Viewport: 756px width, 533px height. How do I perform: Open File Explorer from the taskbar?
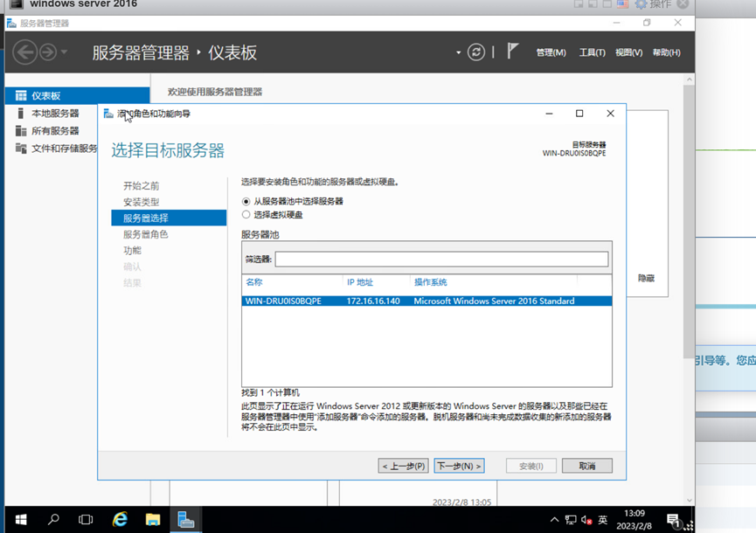[x=153, y=520]
